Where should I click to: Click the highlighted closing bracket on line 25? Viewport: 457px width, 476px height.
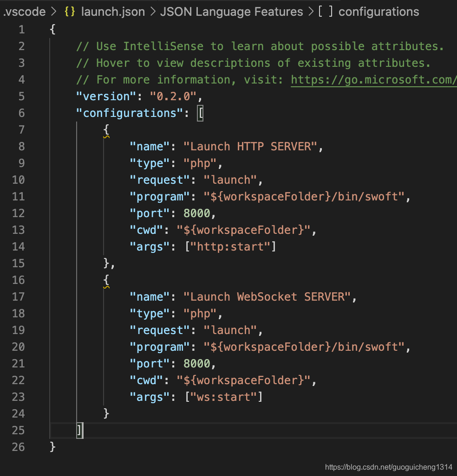coord(79,431)
